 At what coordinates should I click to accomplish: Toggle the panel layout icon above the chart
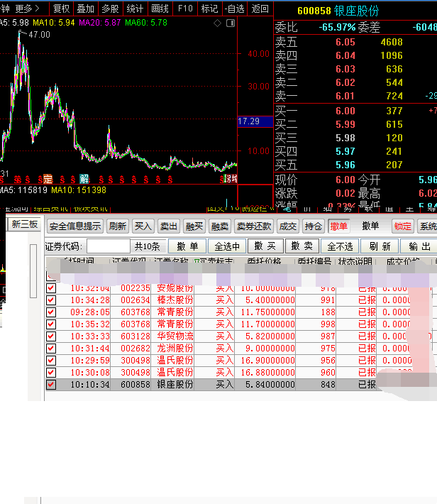click(231, 23)
